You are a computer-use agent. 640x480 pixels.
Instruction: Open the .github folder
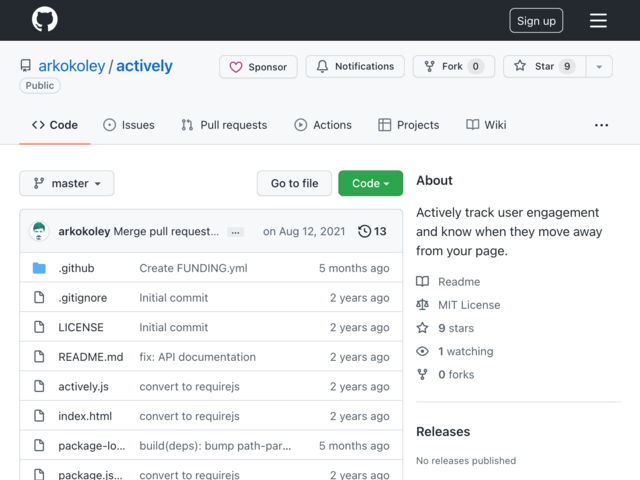pos(76,268)
